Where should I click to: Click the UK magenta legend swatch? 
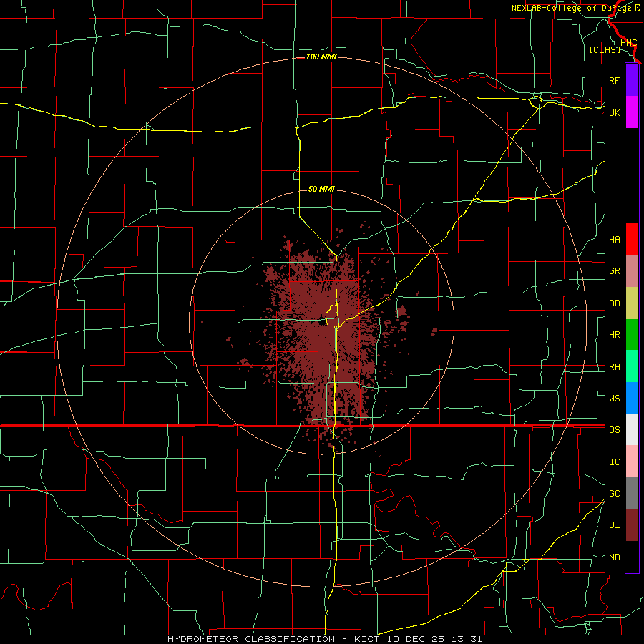(x=632, y=112)
